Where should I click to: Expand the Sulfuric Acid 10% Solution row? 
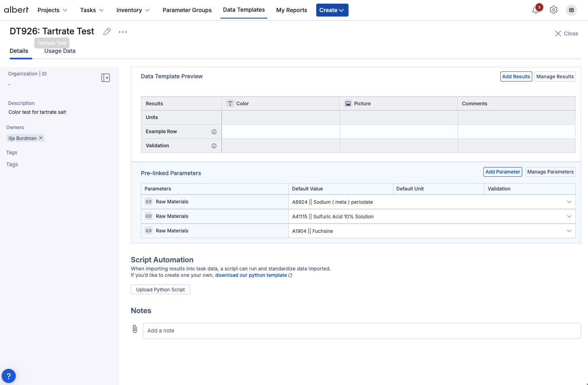click(x=569, y=216)
